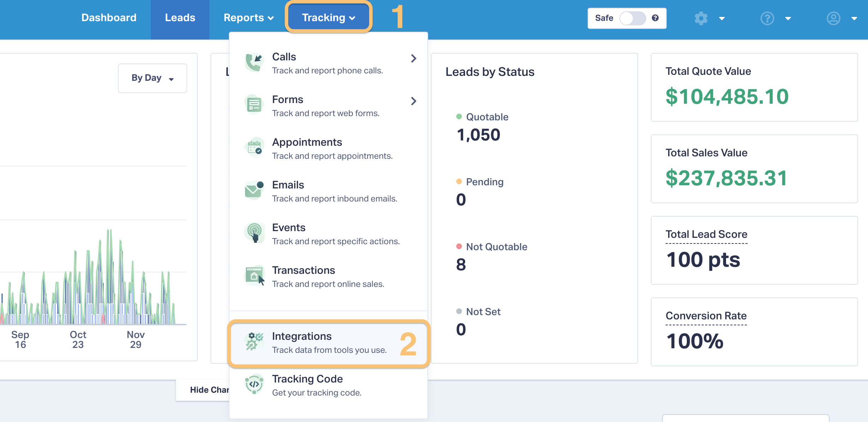
Task: Open the user account icon
Action: click(x=833, y=18)
